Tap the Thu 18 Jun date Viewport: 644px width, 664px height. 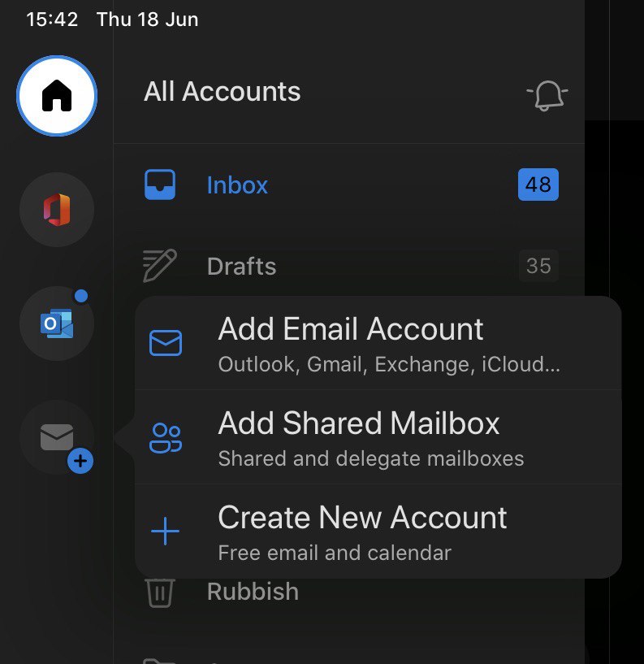pos(147,20)
